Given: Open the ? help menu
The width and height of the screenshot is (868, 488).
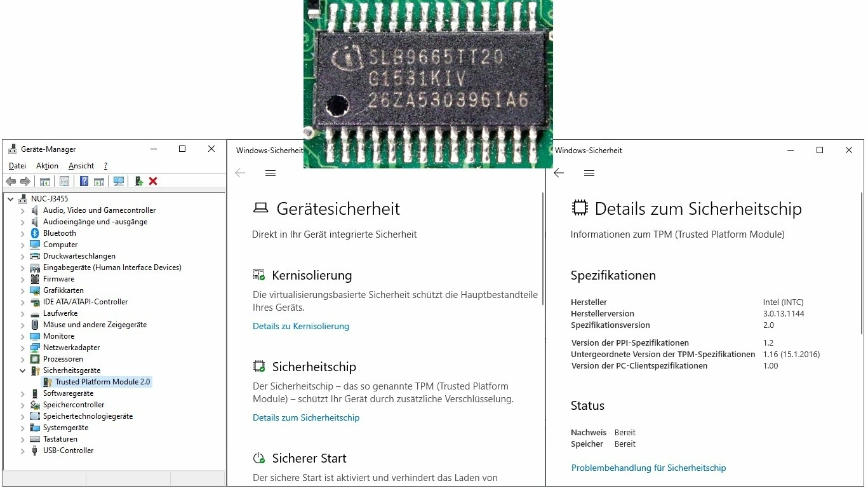Looking at the screenshot, I should pos(106,166).
